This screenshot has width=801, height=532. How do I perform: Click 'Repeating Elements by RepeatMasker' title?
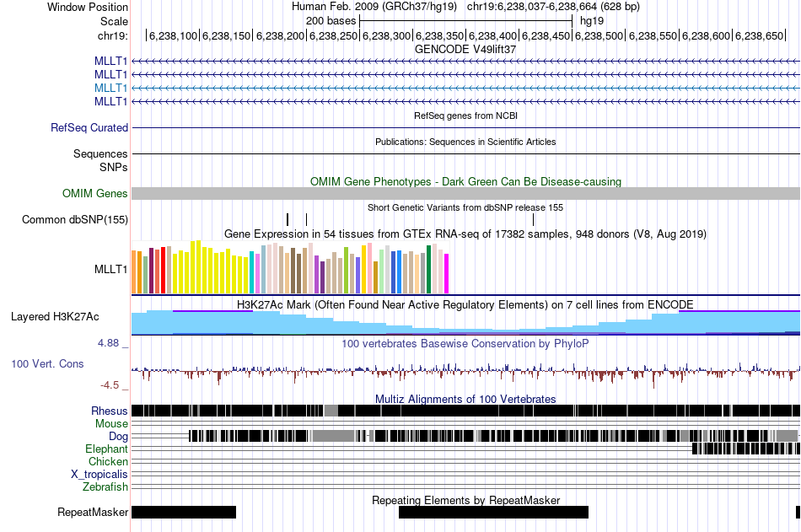(x=465, y=500)
